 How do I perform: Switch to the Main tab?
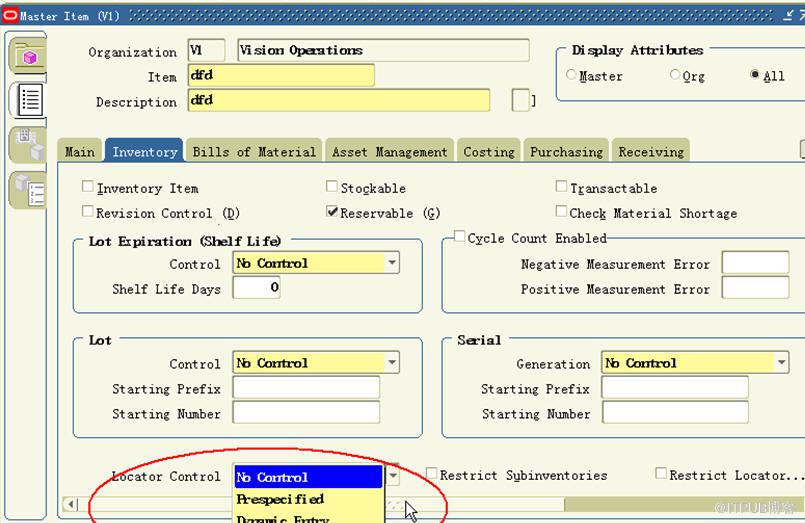tap(80, 151)
